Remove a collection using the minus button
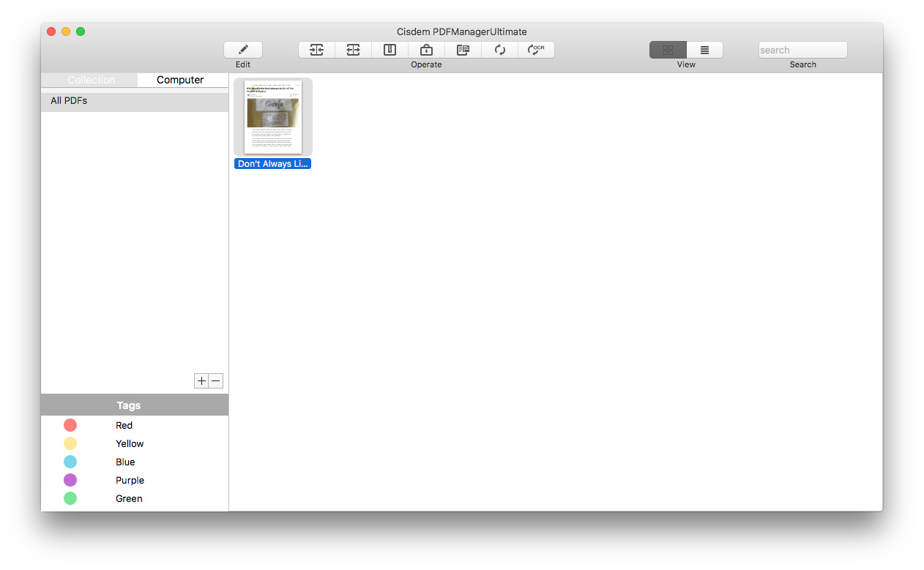924x570 pixels. 215,380
